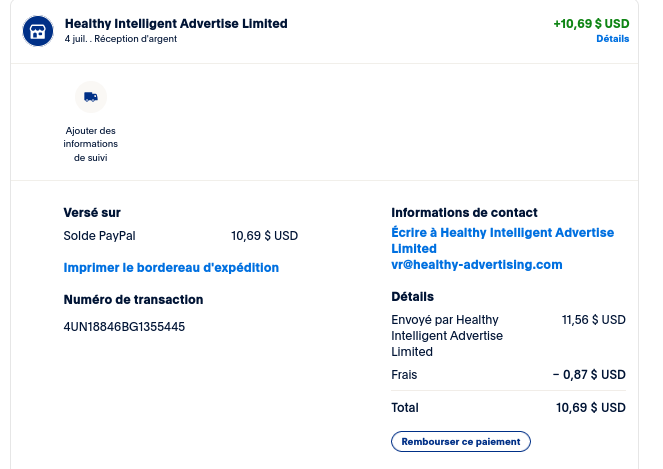The image size is (663, 469).
Task: Click the Versé sur heading
Action: point(92,213)
